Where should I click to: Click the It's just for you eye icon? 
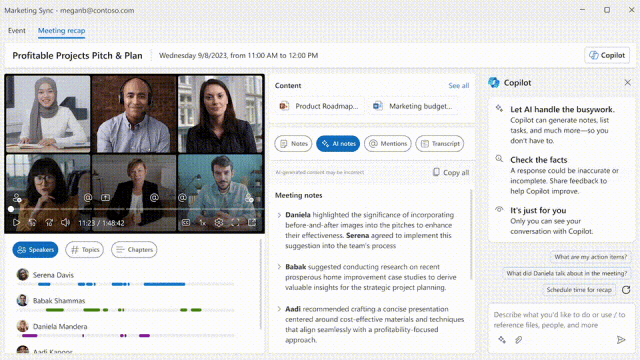[499, 209]
